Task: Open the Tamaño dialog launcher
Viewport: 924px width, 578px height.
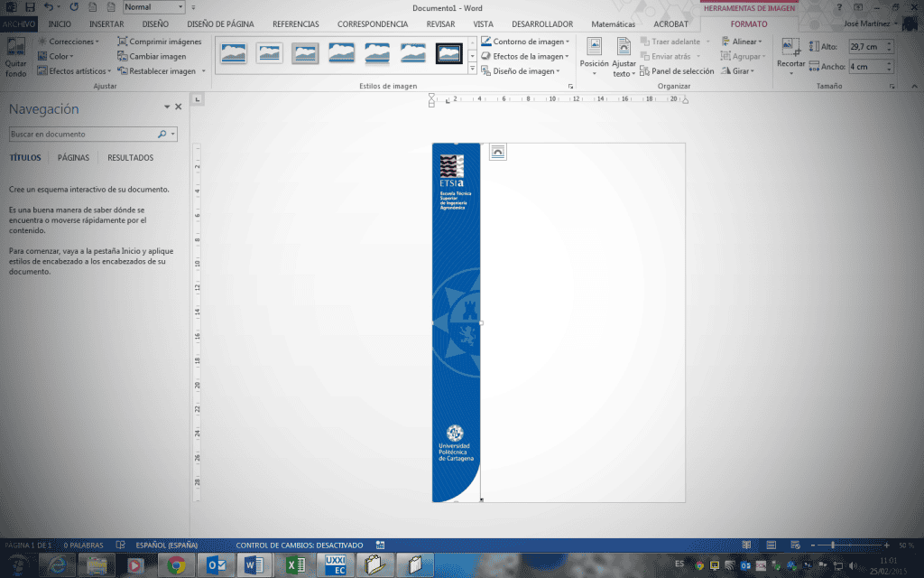Action: pyautogui.click(x=892, y=86)
